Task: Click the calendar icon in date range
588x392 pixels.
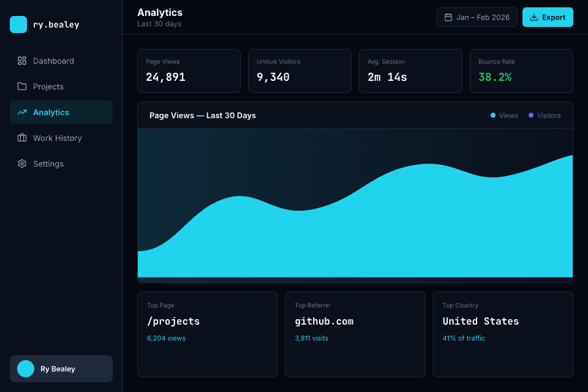Action: click(x=448, y=17)
